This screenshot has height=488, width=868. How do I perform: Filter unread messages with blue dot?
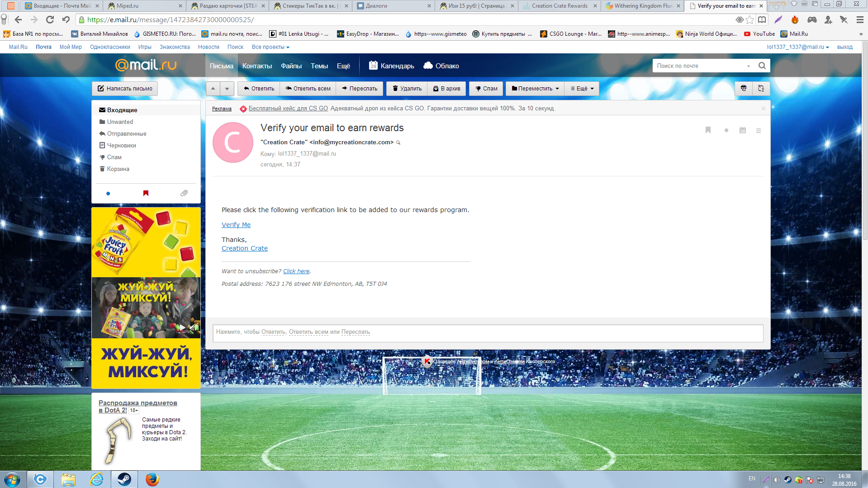click(x=108, y=194)
